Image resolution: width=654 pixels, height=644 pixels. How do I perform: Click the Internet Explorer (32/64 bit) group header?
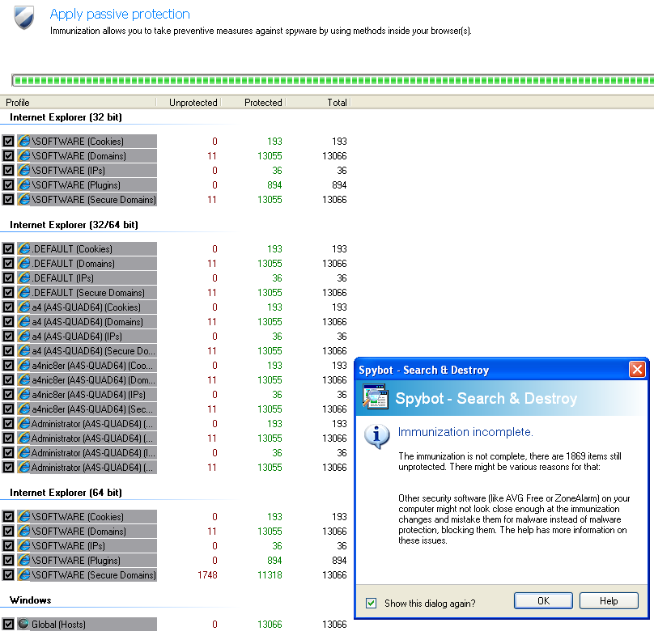74,225
